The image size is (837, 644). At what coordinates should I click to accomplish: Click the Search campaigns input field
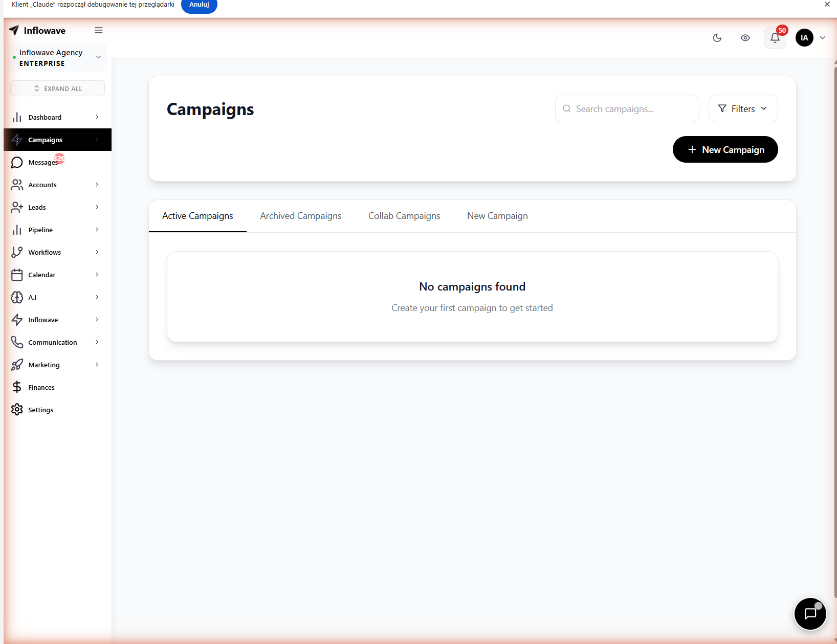pos(627,108)
